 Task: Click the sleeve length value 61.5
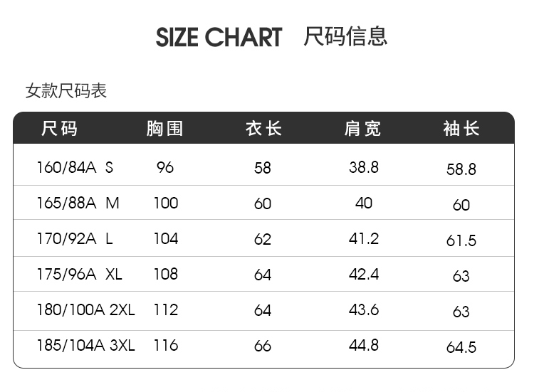[x=461, y=241]
